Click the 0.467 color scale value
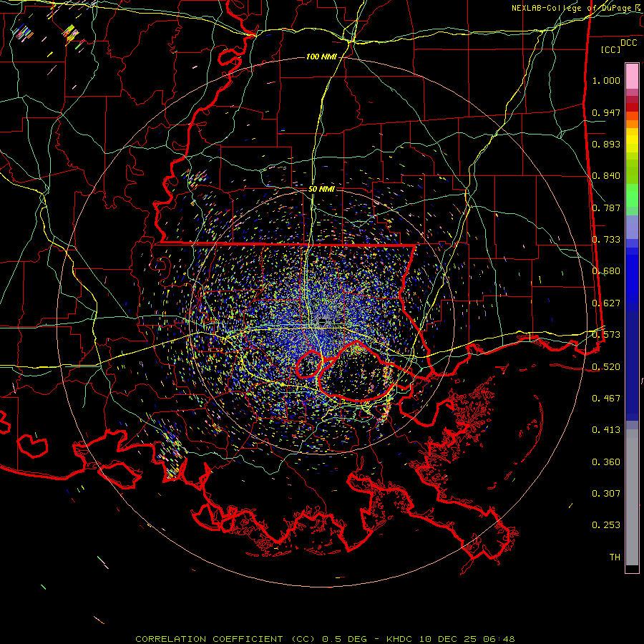The height and width of the screenshot is (644, 644). (x=606, y=398)
